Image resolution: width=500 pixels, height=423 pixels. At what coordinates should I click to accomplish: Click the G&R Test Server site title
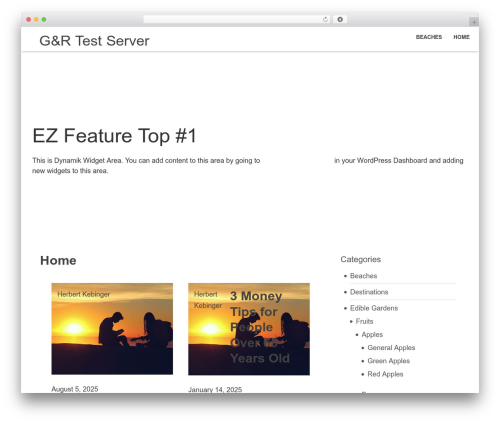click(x=94, y=41)
